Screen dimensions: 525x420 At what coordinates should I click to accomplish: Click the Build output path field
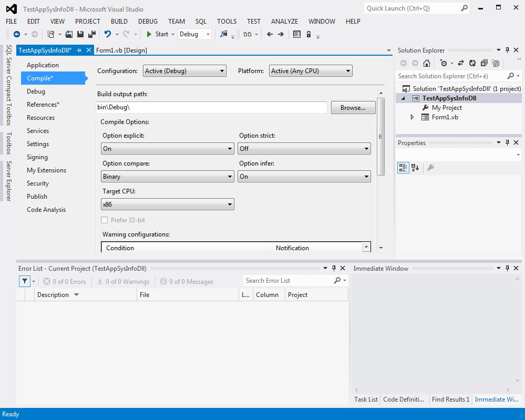pyautogui.click(x=212, y=108)
